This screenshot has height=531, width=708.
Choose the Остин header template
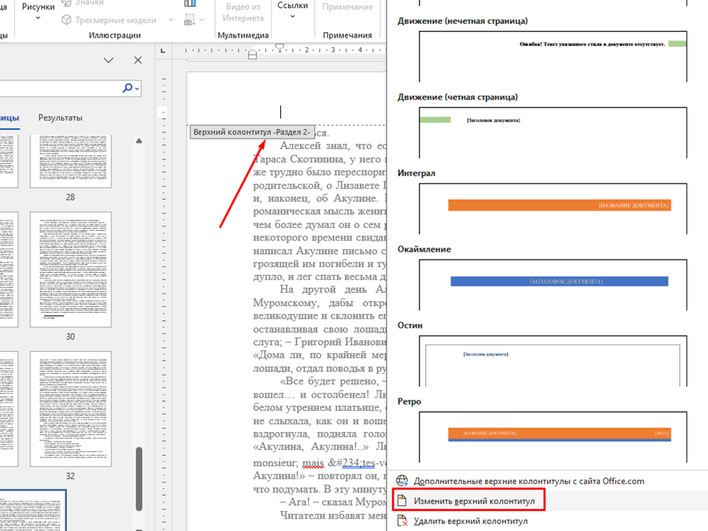(x=553, y=361)
